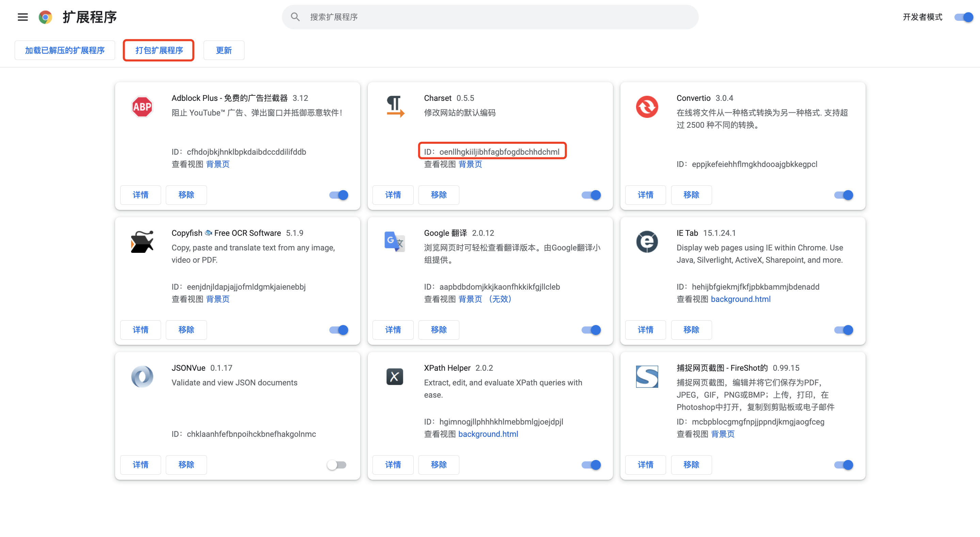This screenshot has width=980, height=537.
Task: Click the Adblock Plus ABP icon
Action: [142, 107]
